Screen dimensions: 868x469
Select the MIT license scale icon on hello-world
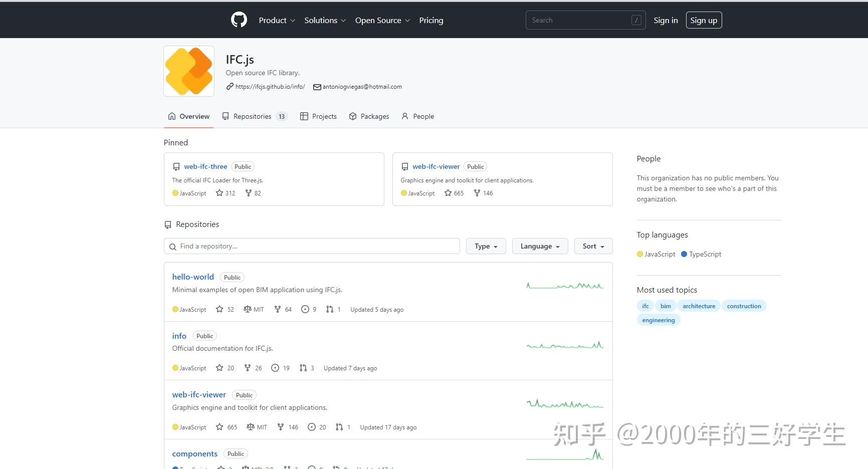pyautogui.click(x=248, y=309)
